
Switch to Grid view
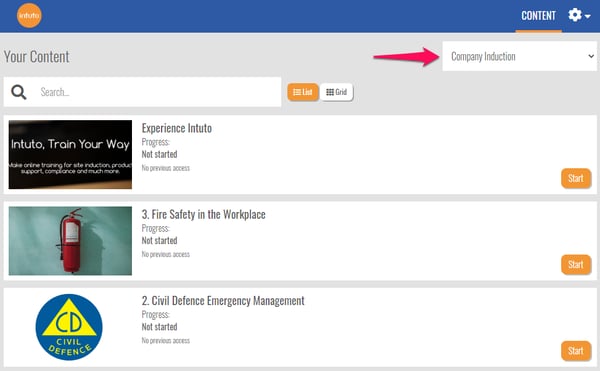pos(336,92)
